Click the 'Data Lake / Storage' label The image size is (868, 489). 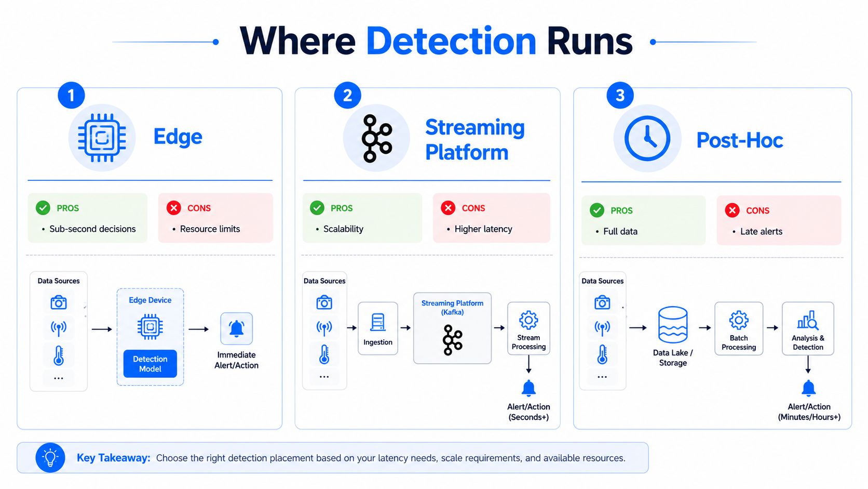click(x=673, y=358)
